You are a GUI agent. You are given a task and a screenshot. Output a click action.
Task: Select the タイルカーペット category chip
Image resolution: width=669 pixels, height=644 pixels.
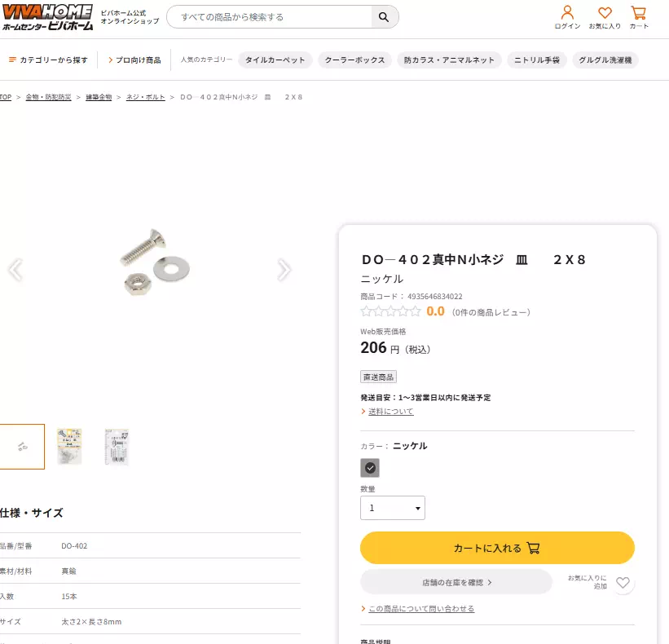pyautogui.click(x=274, y=60)
